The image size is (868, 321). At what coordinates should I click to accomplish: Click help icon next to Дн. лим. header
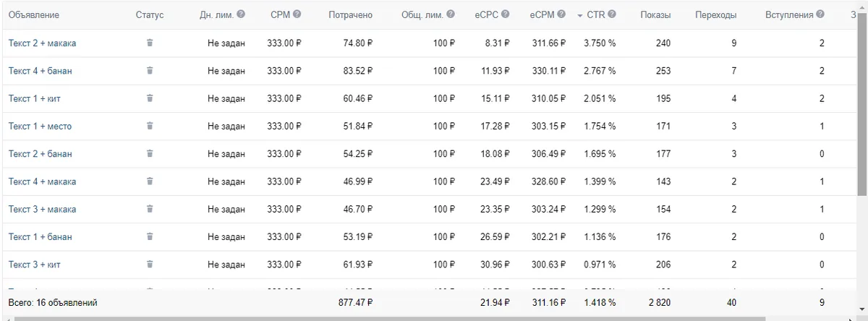tap(241, 14)
